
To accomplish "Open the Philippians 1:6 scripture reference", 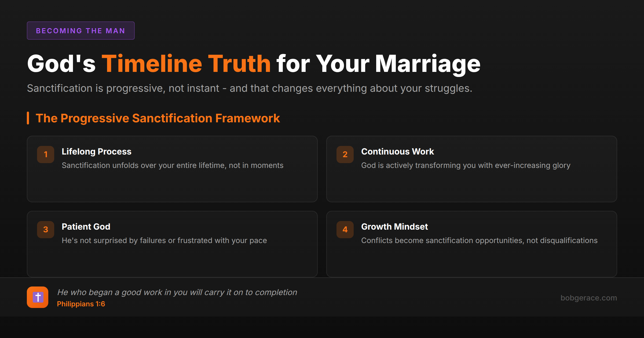I will [81, 304].
